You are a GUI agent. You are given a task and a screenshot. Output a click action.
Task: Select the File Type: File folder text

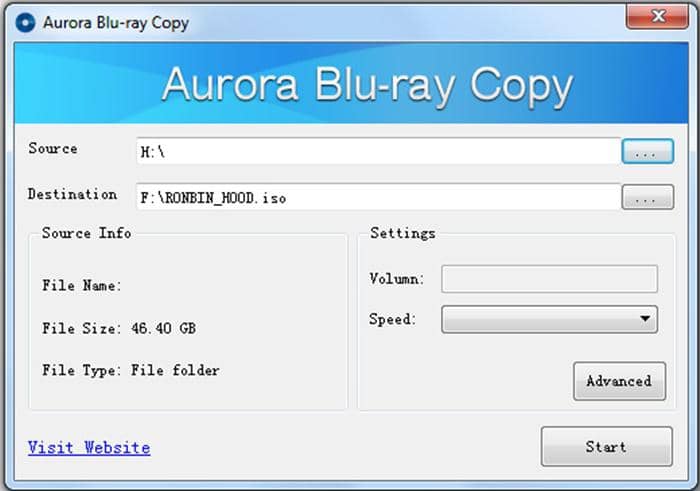coord(130,370)
